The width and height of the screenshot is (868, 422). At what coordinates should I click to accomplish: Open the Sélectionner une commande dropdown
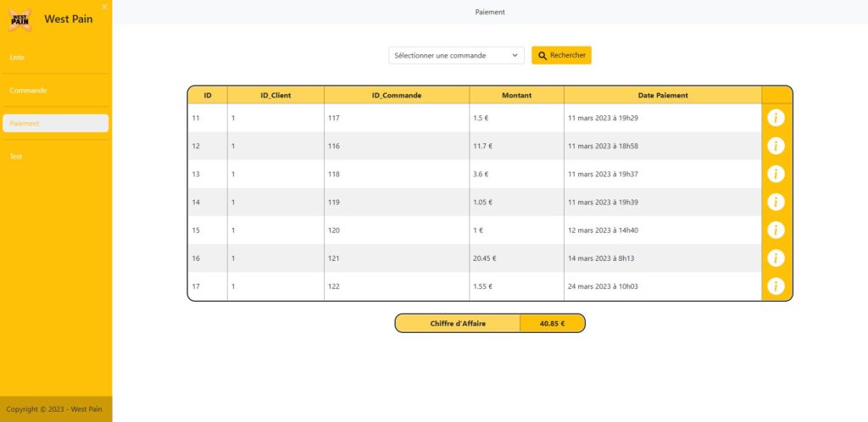[x=456, y=55]
